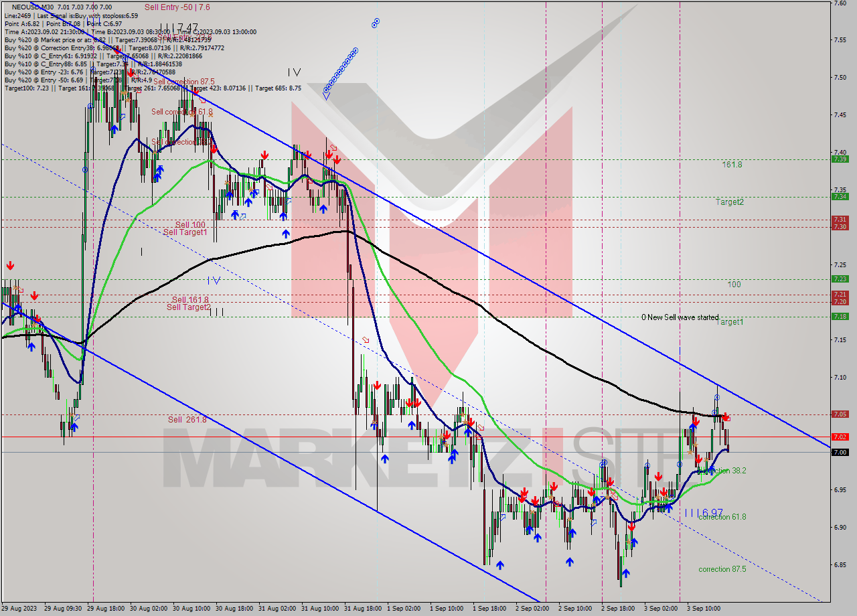Click the 'Sell correction 61.8' label

[x=181, y=112]
